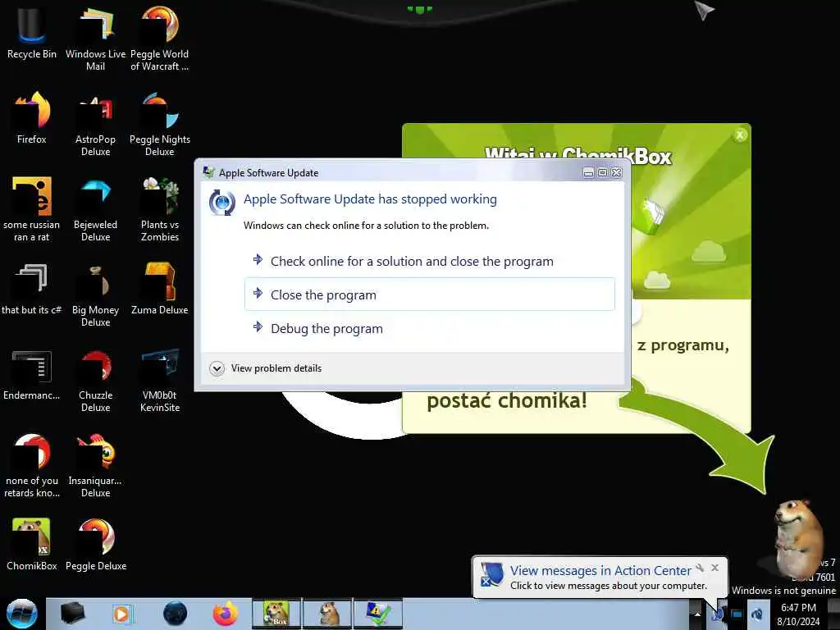Choose Close the program
Image resolution: width=840 pixels, height=630 pixels.
430,294
